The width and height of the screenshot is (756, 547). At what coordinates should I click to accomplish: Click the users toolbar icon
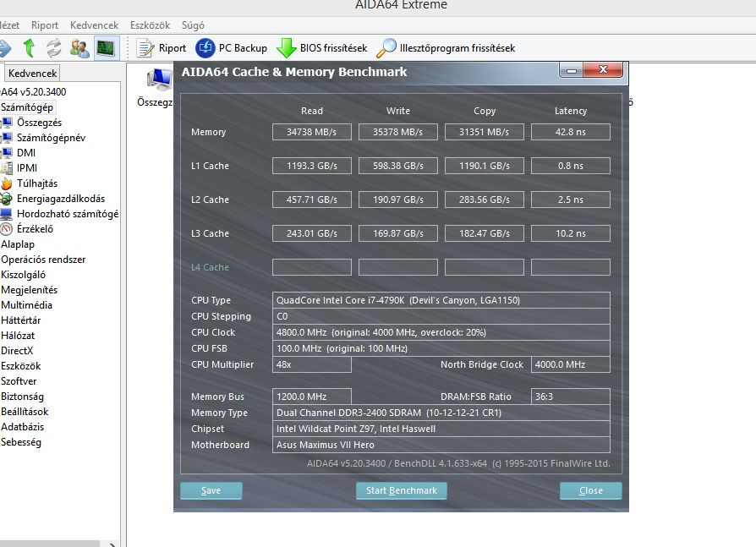[79, 48]
